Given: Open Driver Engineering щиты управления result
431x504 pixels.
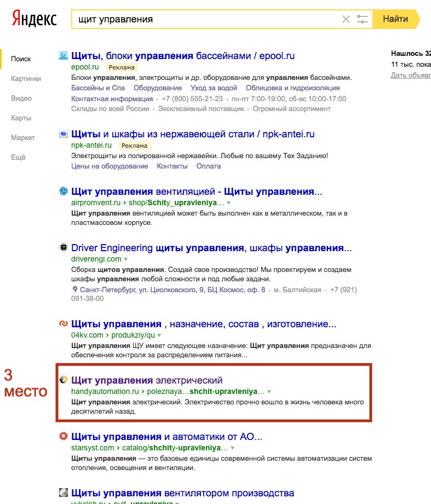Looking at the screenshot, I should tap(211, 248).
